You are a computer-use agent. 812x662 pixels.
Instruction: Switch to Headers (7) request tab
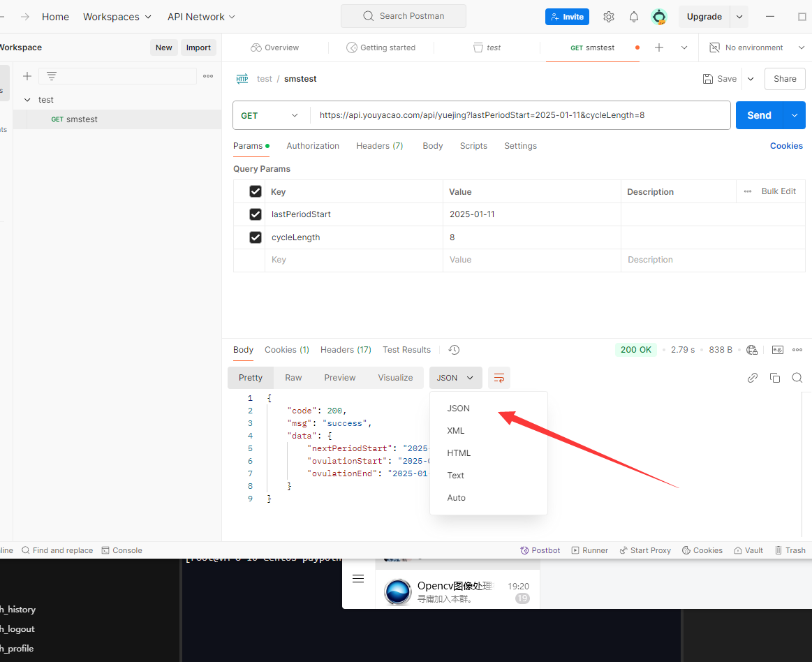[380, 146]
